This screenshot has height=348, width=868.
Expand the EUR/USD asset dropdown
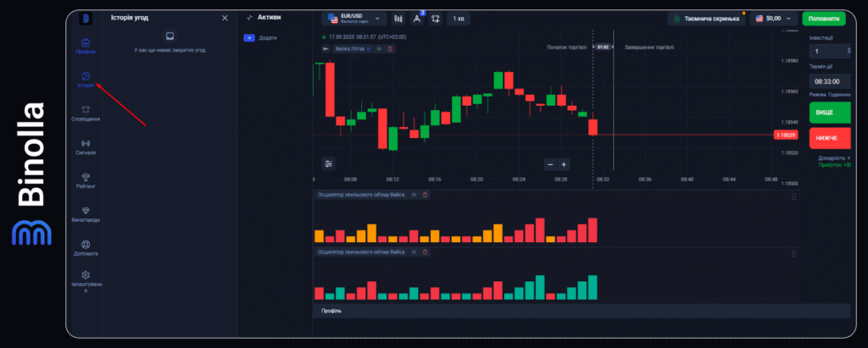tap(353, 18)
